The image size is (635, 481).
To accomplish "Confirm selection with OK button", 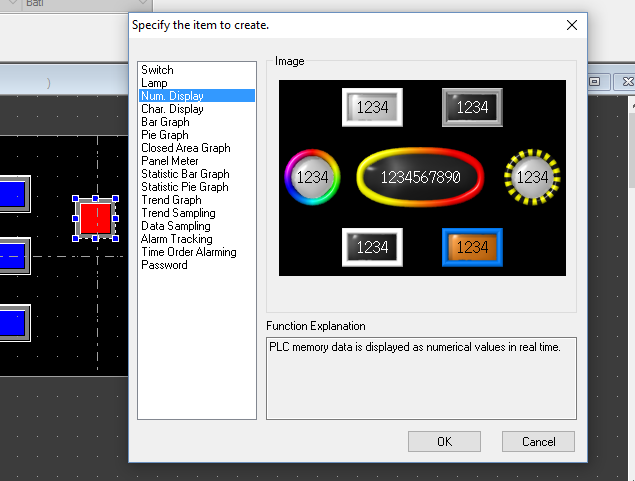I will (444, 441).
